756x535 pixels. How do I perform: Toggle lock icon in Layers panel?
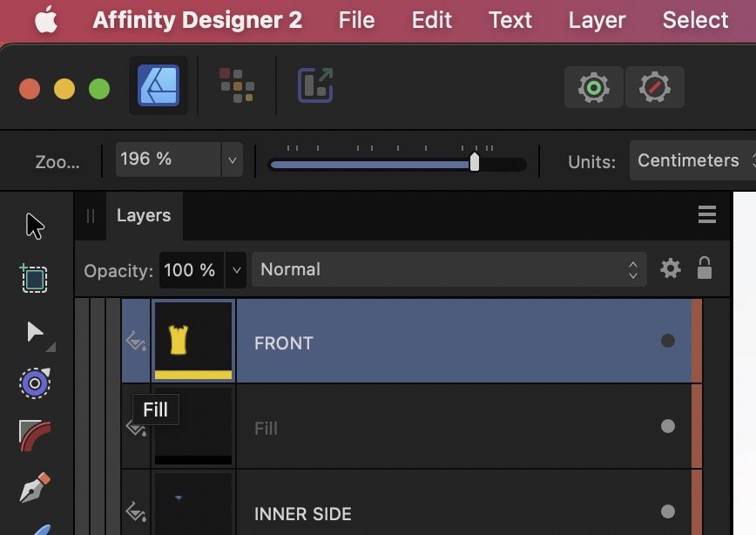point(705,267)
